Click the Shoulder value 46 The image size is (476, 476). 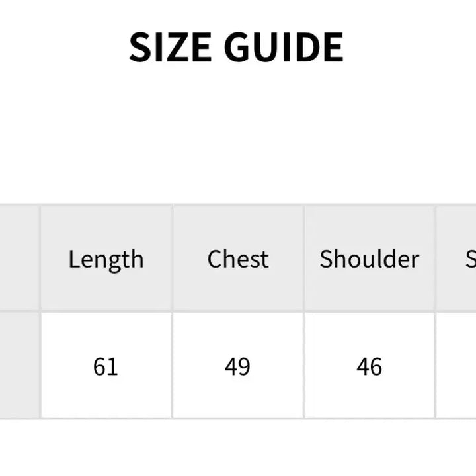(369, 366)
